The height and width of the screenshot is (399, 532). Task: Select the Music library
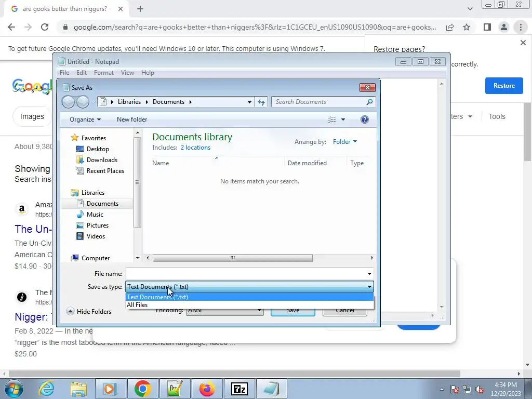pos(95,215)
